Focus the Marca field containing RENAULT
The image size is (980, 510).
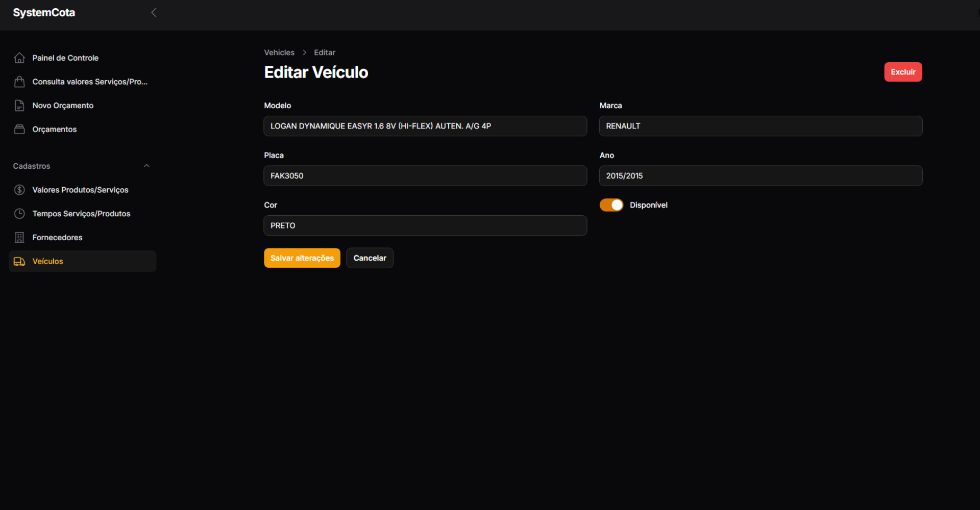pos(761,126)
